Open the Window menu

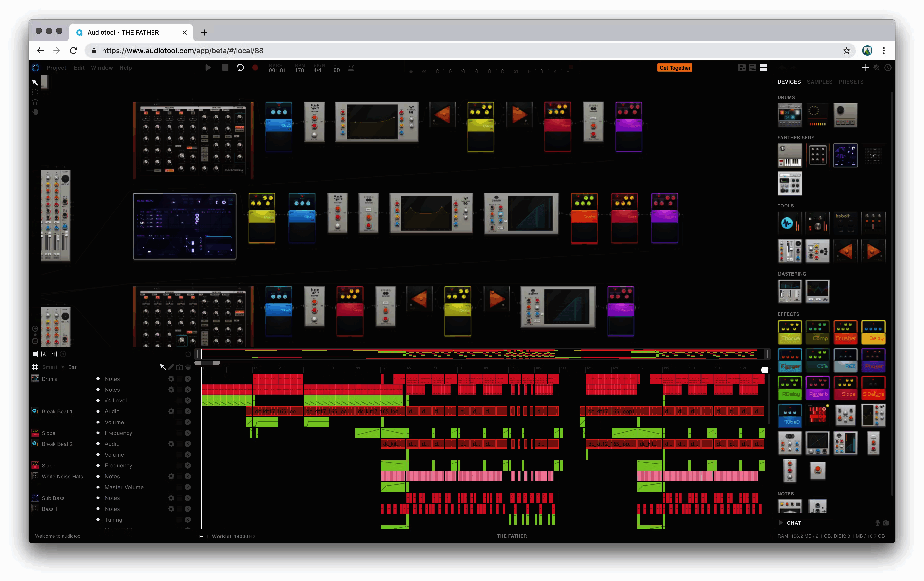click(x=102, y=68)
